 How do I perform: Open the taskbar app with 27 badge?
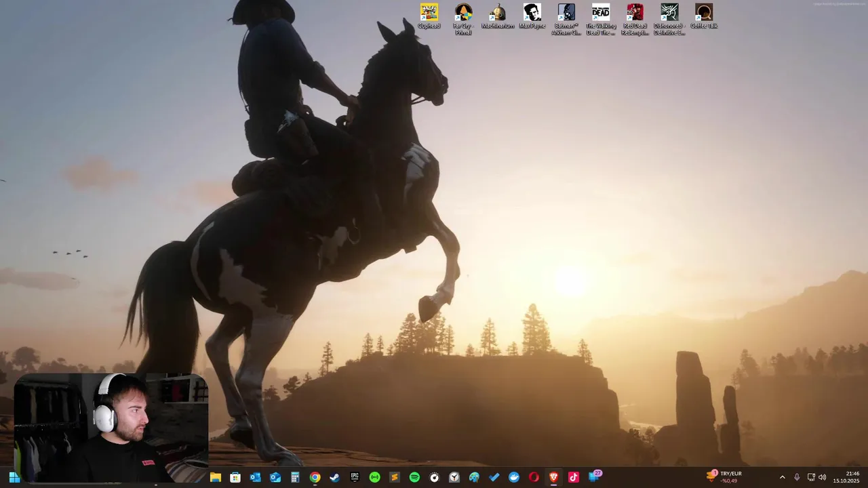coord(595,476)
